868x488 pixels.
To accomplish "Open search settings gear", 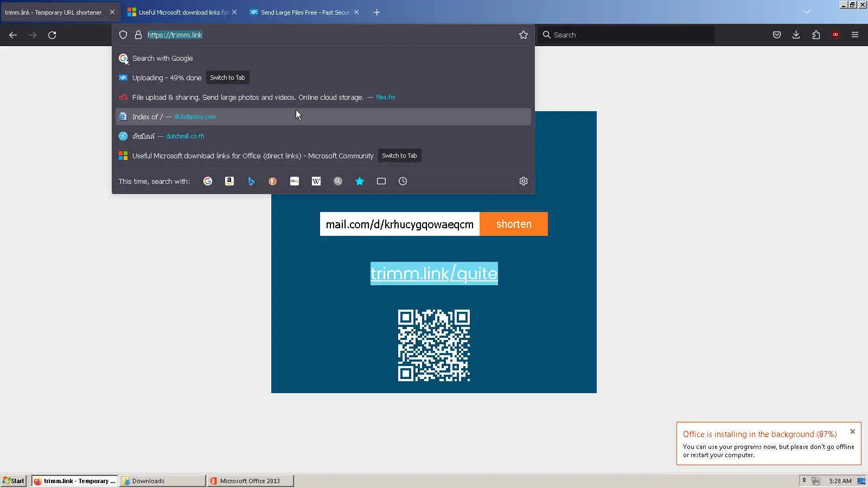I will [x=524, y=181].
